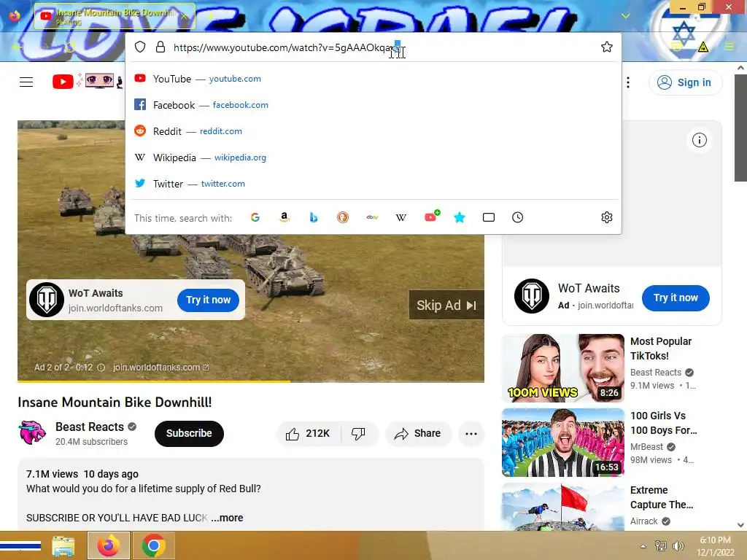The width and height of the screenshot is (747, 560).
Task: Click Try it now in sidebar ad
Action: tap(675, 298)
